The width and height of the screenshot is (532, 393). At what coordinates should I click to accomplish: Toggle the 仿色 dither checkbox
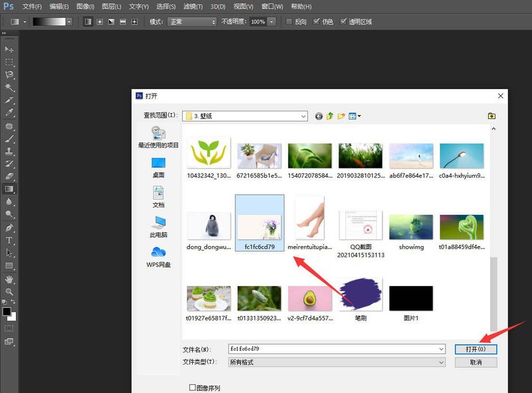tap(317, 21)
